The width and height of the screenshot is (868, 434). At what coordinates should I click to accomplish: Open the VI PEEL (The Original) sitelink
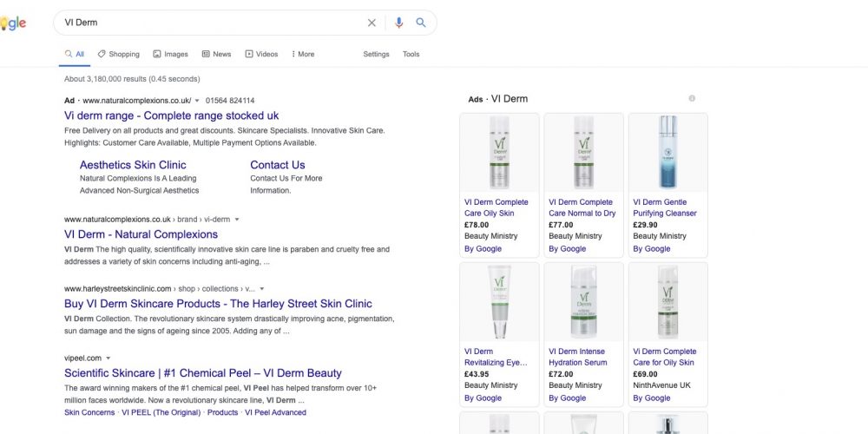tap(161, 412)
